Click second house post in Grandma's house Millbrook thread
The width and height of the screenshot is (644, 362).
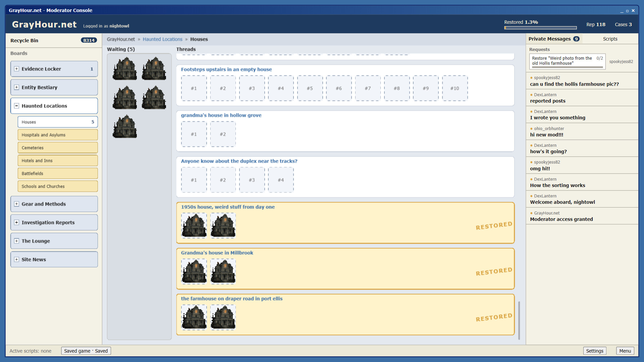pos(223,271)
